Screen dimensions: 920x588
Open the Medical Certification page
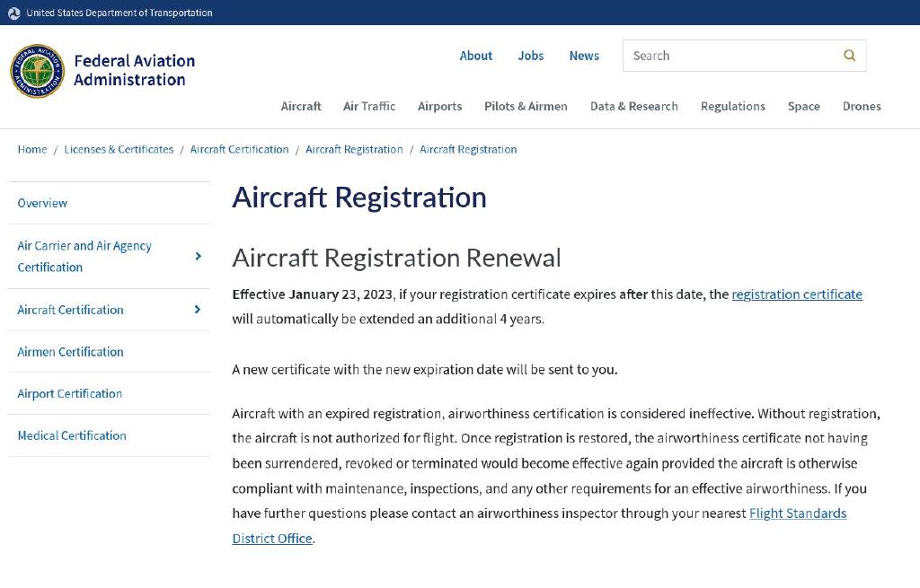point(71,435)
